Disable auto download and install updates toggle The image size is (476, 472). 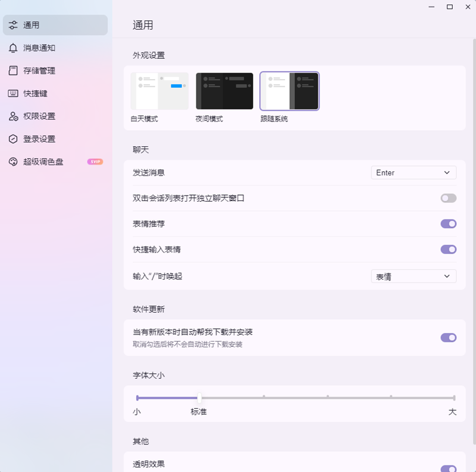[x=449, y=338]
